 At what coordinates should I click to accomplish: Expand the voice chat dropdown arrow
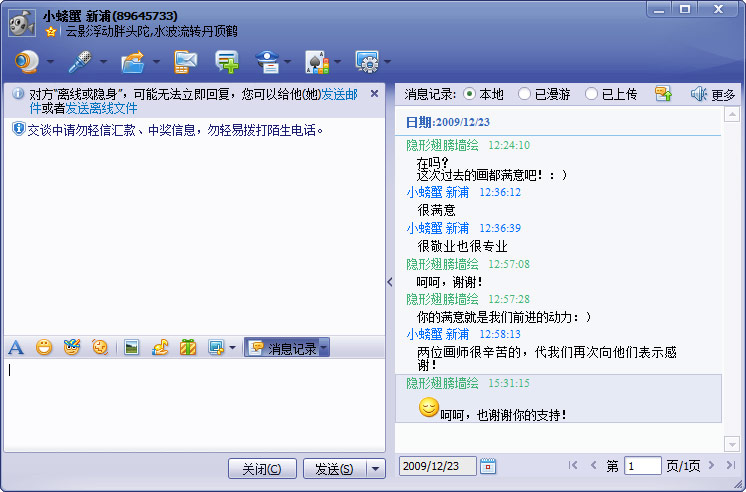pos(103,62)
